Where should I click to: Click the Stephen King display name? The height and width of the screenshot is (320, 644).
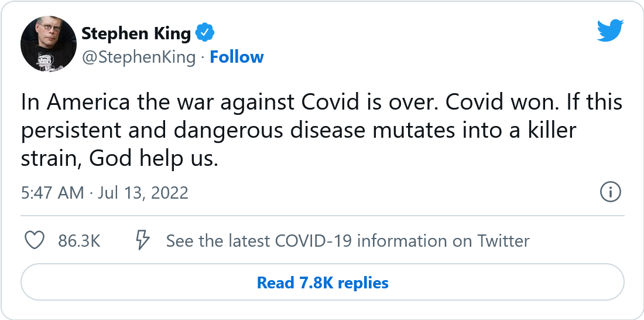tap(136, 34)
